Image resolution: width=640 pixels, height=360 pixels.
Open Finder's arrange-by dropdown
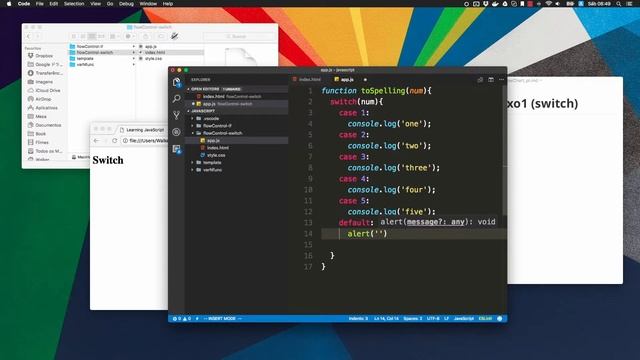tap(114, 36)
